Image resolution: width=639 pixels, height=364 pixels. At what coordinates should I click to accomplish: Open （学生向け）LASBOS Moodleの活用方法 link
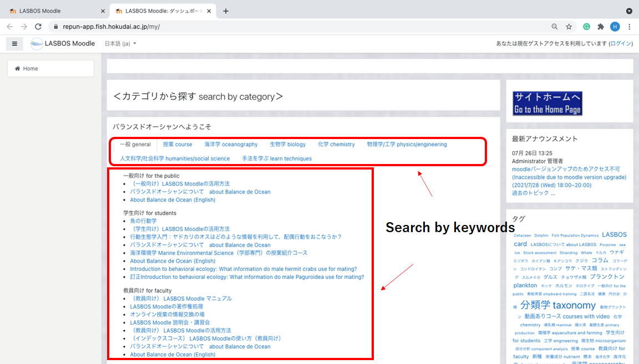(180, 229)
